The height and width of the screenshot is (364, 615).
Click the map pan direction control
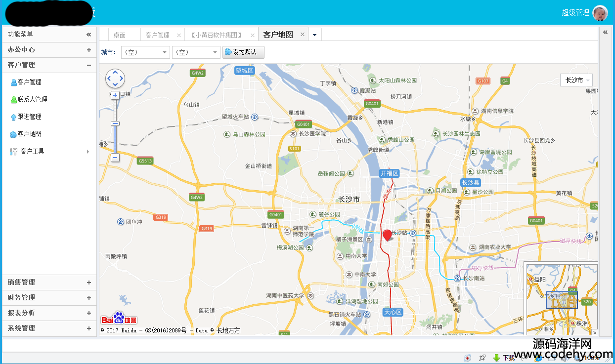(x=115, y=79)
